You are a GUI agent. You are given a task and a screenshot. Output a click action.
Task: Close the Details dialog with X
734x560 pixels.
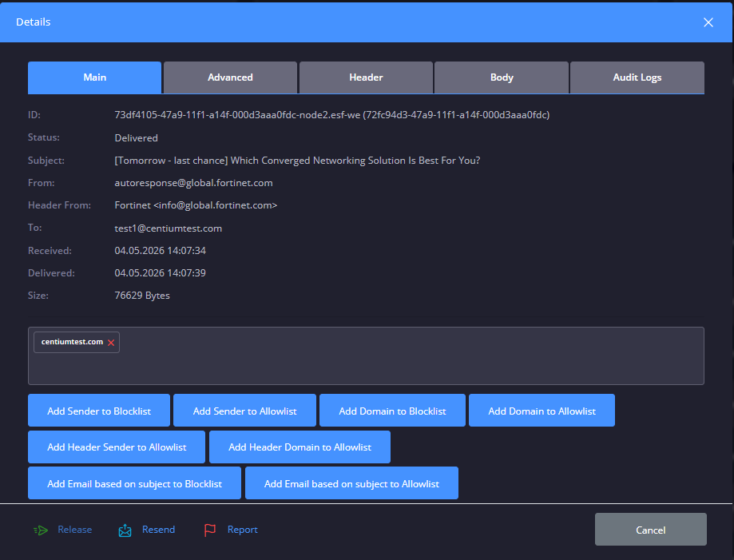(708, 22)
